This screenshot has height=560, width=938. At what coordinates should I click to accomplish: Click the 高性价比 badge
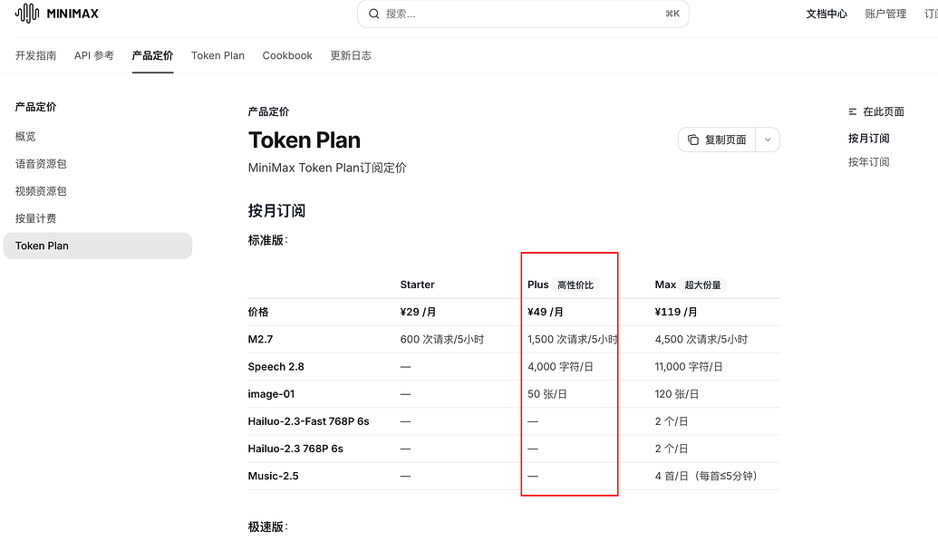pyautogui.click(x=575, y=285)
